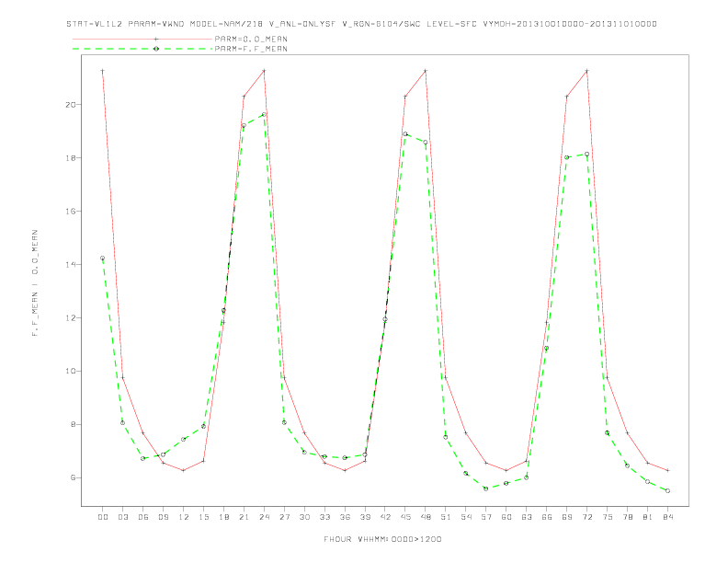Click y-axis tick label 20
Screen dimensions: 728x563
[x=71, y=105]
